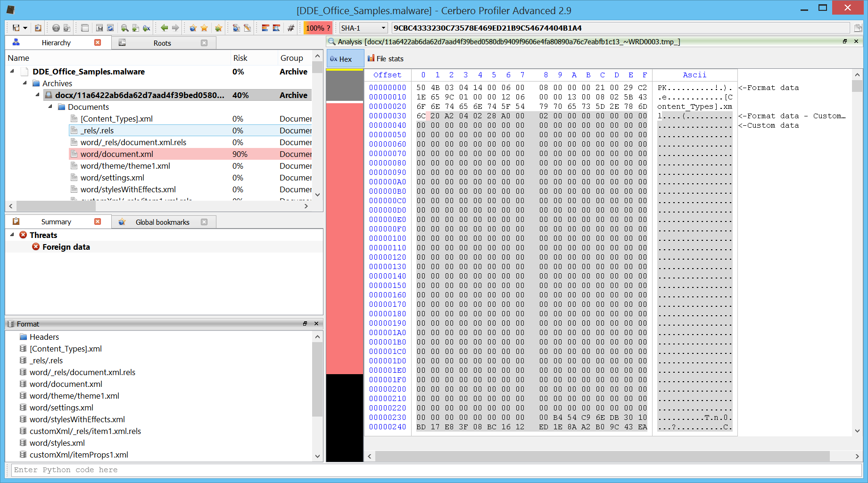Open settings via the gear toolbar icon

(x=56, y=28)
